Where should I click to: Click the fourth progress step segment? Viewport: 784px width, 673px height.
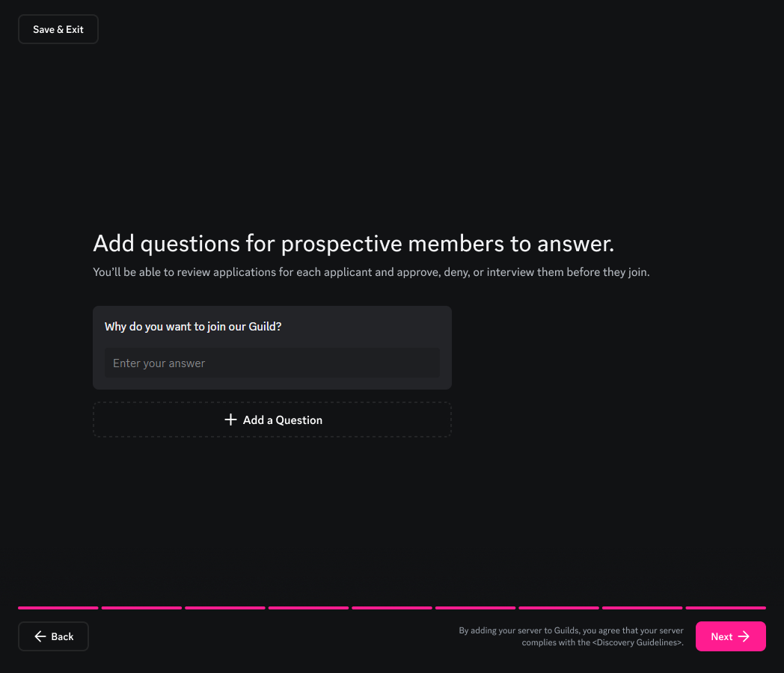pos(308,608)
